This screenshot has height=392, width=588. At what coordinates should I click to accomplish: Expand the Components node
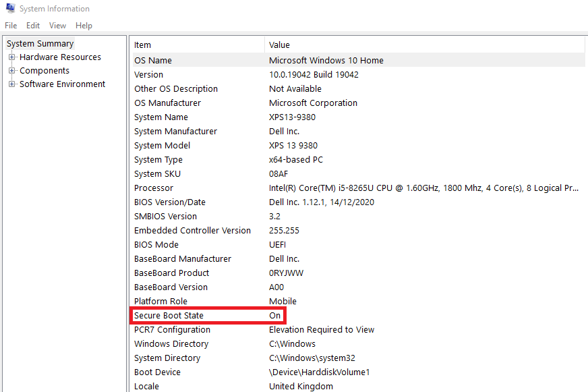point(11,71)
